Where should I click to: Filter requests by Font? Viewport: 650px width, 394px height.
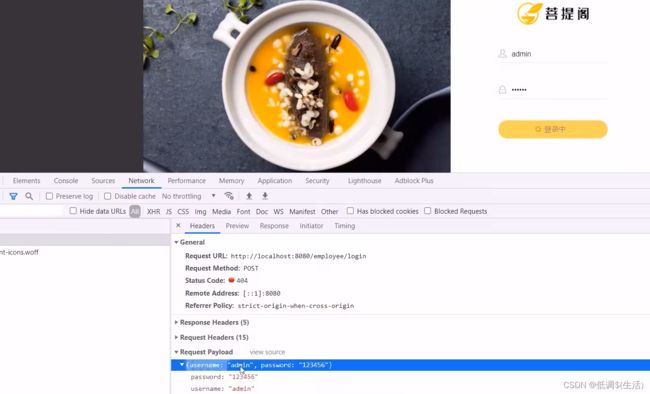[243, 212]
